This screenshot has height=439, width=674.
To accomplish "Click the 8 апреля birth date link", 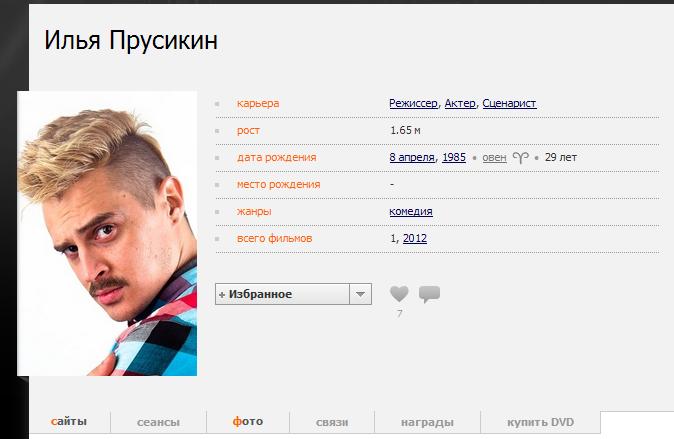I will coord(412,157).
